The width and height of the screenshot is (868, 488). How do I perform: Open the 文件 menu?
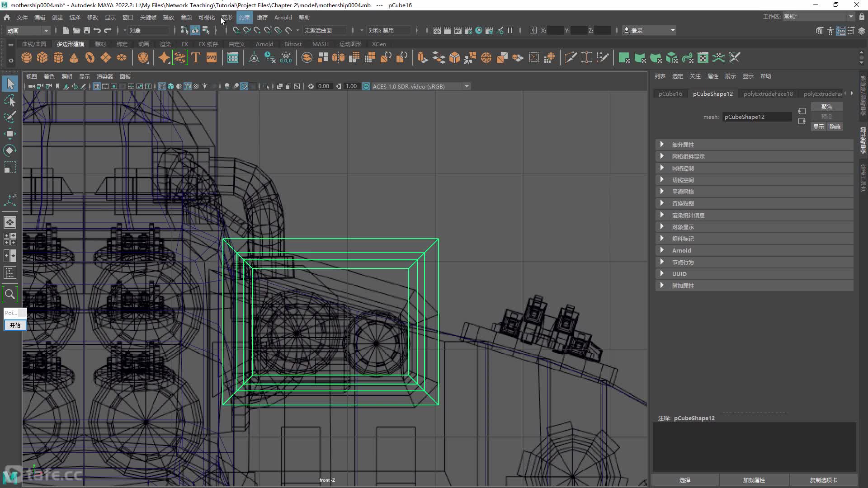pyautogui.click(x=22, y=17)
